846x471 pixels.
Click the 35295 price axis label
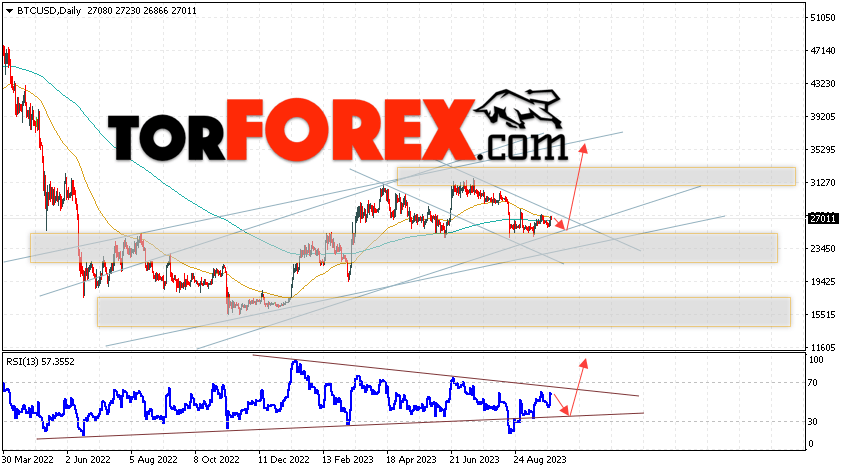[x=822, y=149]
